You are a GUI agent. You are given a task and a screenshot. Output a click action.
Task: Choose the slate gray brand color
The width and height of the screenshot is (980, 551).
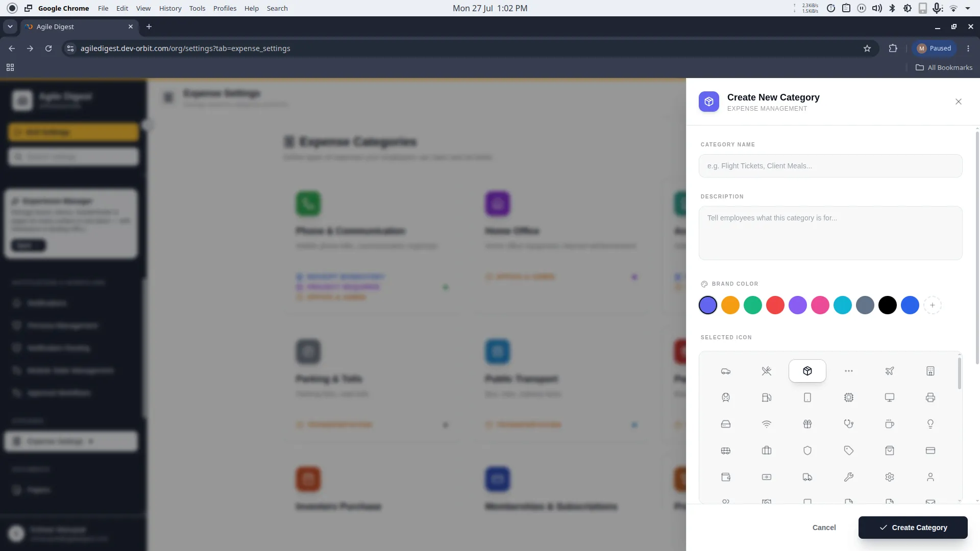[x=865, y=305]
